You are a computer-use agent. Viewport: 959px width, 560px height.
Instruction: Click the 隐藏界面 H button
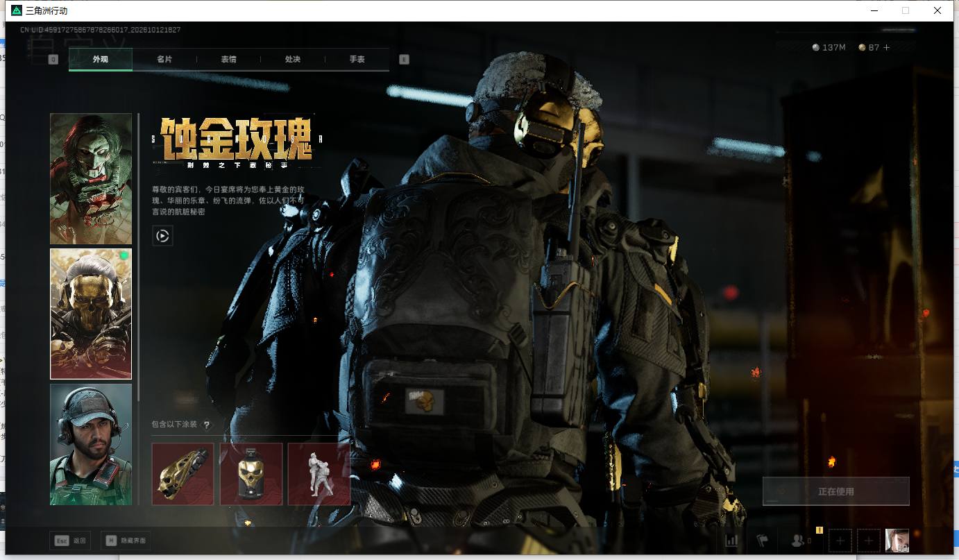(125, 540)
